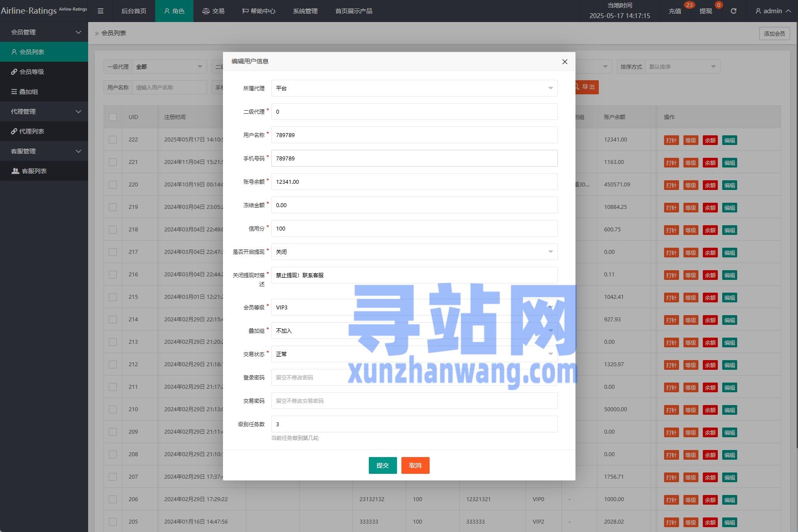798x532 pixels.
Task: Close the edit user info dialog
Action: coord(564,62)
